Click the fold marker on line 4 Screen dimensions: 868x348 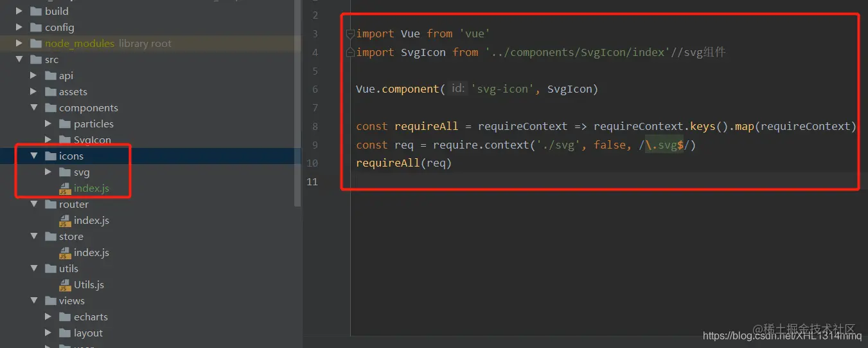pos(350,52)
